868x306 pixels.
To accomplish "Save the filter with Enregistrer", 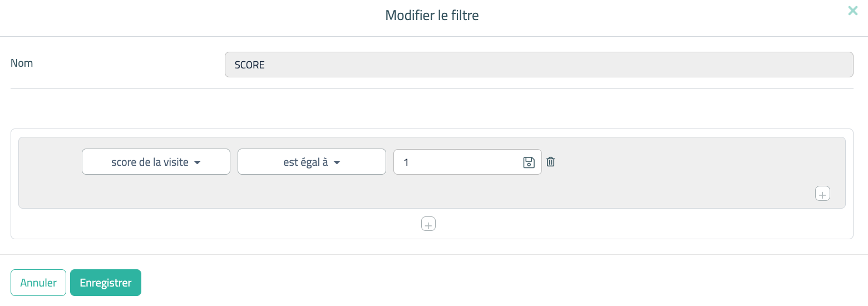I will pyautogui.click(x=106, y=283).
